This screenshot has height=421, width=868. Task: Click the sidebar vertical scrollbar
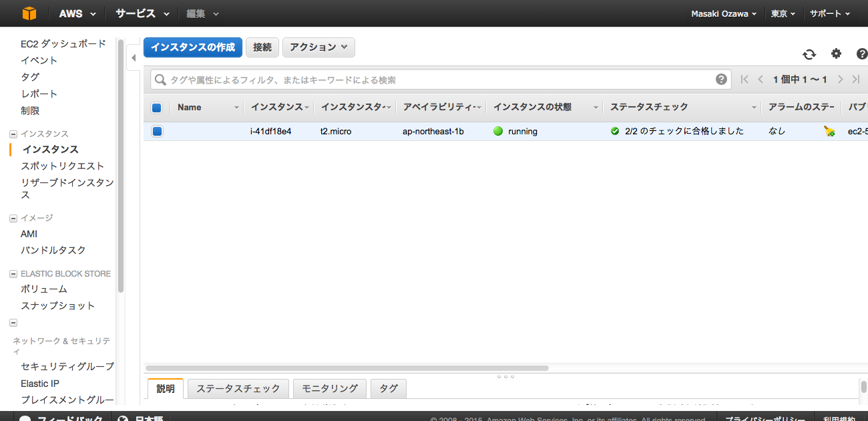point(121,166)
